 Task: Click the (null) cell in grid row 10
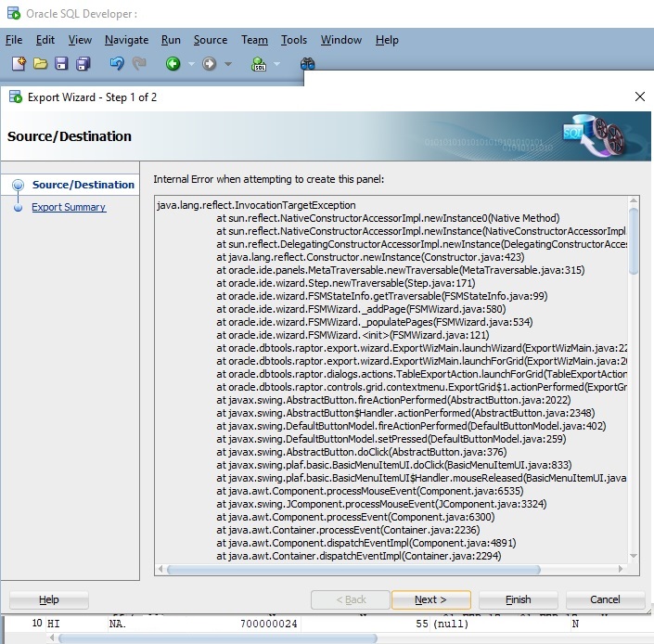click(451, 624)
